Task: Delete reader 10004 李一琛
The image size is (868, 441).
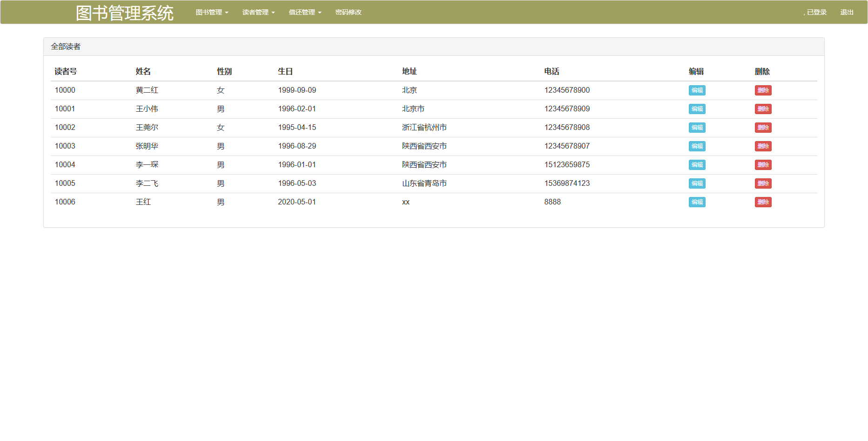Action: [x=763, y=165]
